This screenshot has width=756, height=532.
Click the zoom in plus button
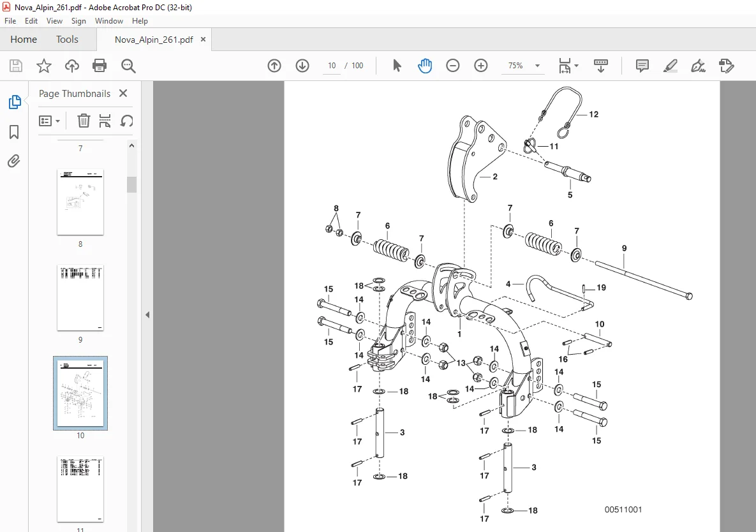480,66
